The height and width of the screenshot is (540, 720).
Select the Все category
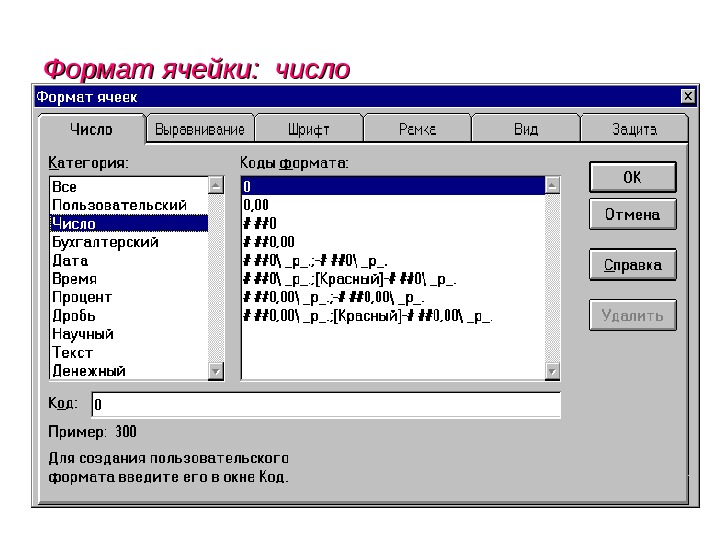pyautogui.click(x=129, y=186)
